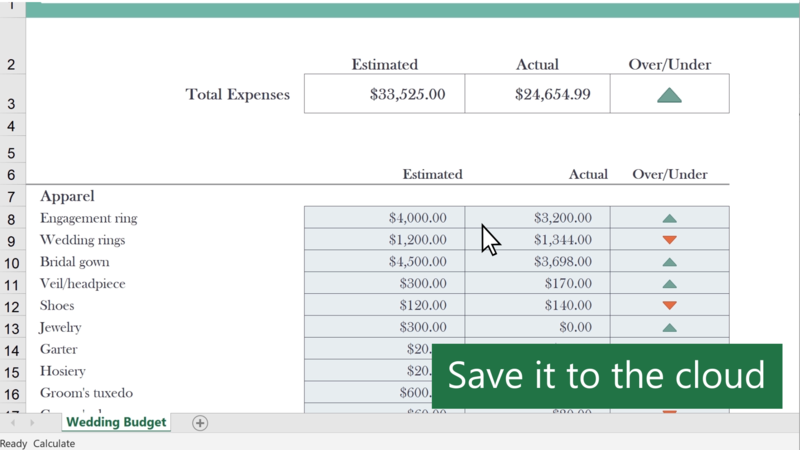This screenshot has height=450, width=800.
Task: Click the Jewelry under-budget green arrow
Action: tap(669, 328)
